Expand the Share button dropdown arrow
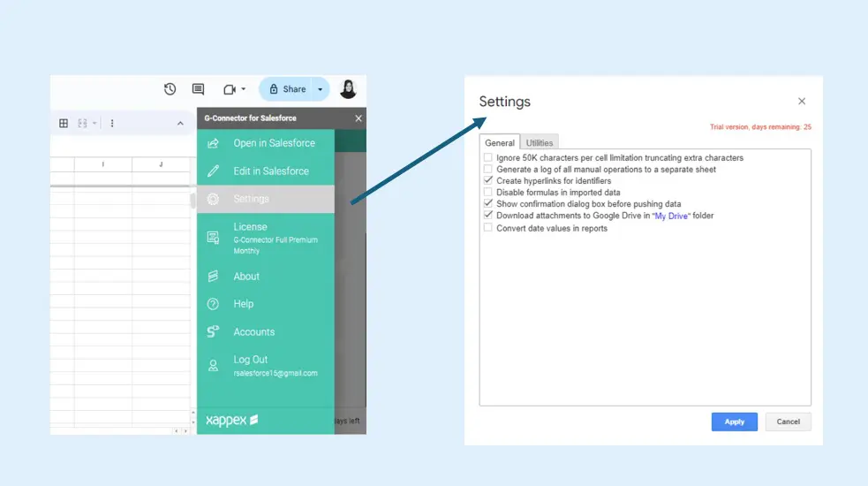Image resolution: width=868 pixels, height=486 pixels. tap(320, 89)
